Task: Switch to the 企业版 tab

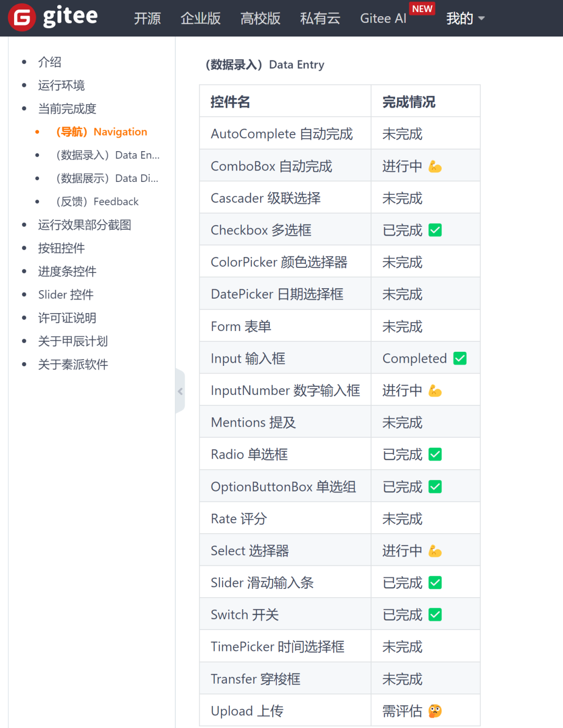Action: click(x=200, y=18)
